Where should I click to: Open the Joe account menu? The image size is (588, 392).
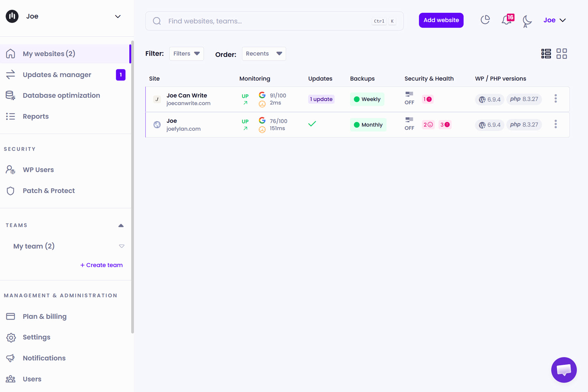click(554, 20)
